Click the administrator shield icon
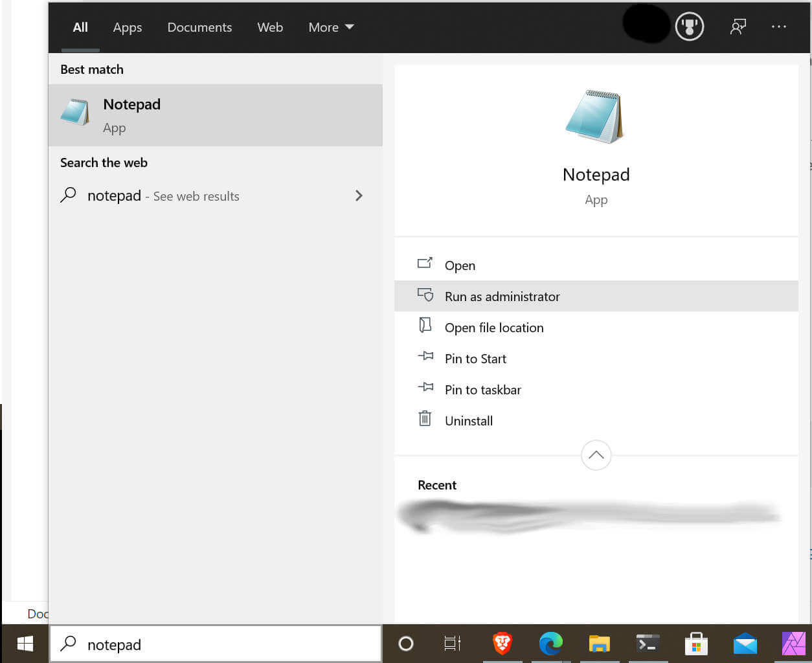Image resolution: width=812 pixels, height=663 pixels. [x=425, y=295]
